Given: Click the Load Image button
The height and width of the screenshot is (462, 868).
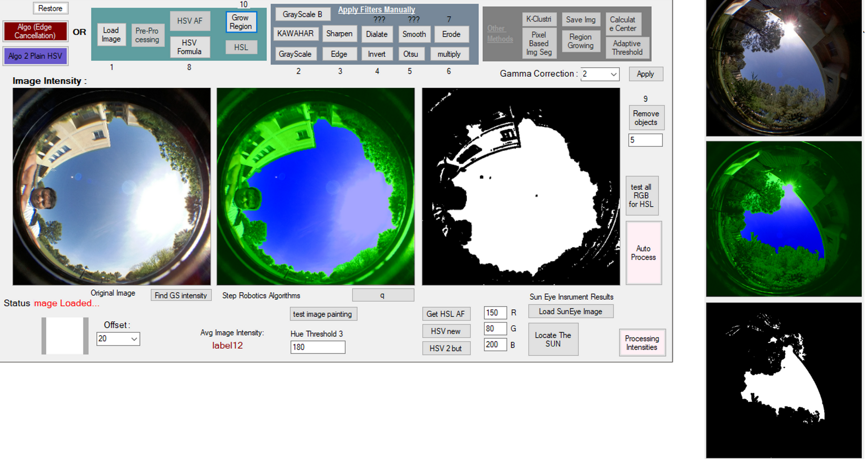Looking at the screenshot, I should tap(111, 35).
